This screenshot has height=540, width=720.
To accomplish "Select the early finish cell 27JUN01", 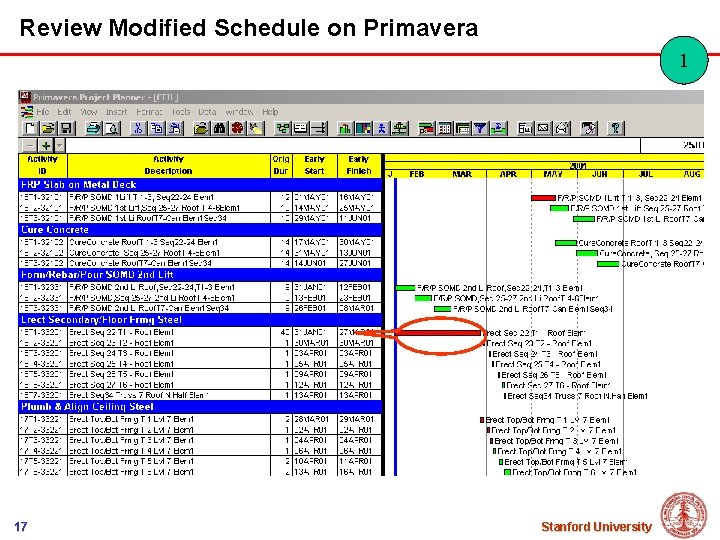I will click(359, 263).
